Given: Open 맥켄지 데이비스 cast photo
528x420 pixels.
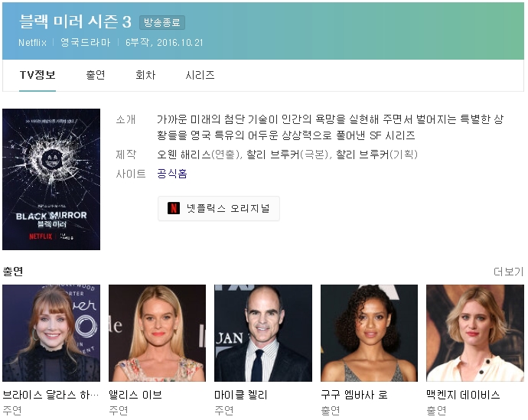Looking at the screenshot, I should [475, 333].
